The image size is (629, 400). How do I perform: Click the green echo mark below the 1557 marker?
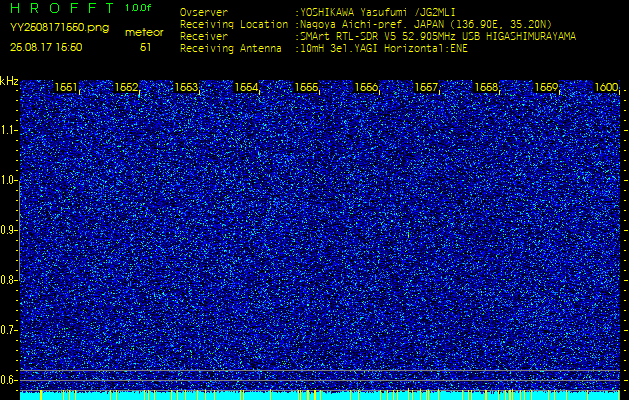coord(408,235)
